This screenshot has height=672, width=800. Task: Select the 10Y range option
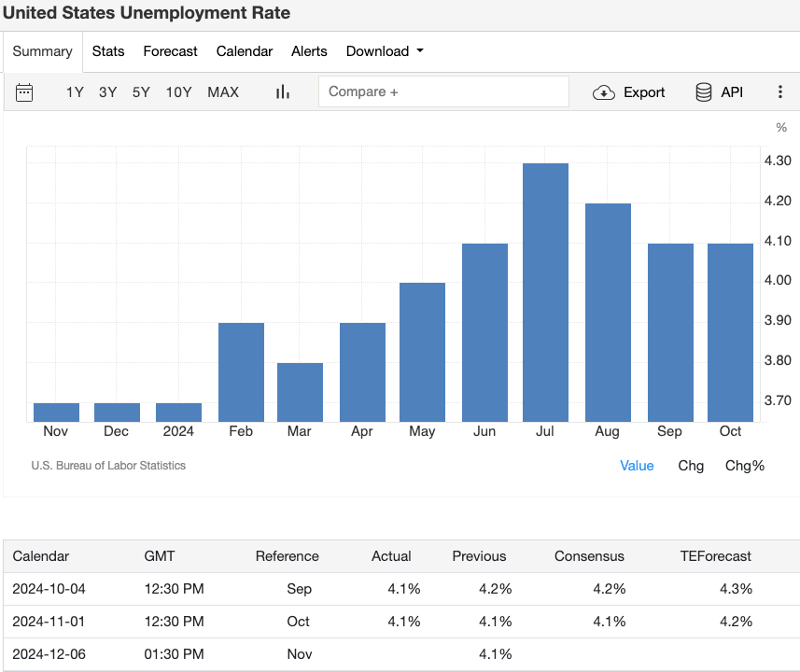click(x=178, y=92)
